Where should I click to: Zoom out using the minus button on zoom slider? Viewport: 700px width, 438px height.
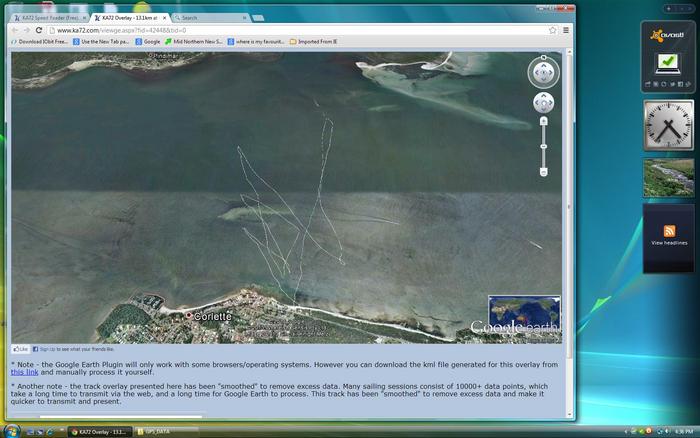(x=543, y=172)
